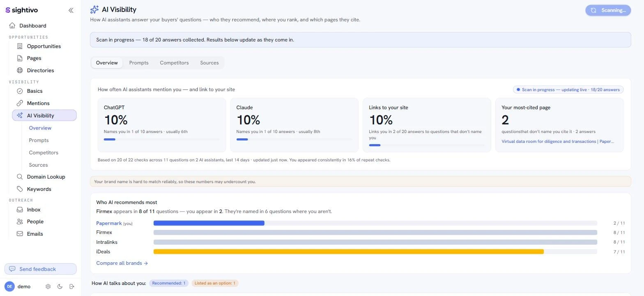This screenshot has height=296, width=644.
Task: Click the Claude stat card title
Action: 245,108
